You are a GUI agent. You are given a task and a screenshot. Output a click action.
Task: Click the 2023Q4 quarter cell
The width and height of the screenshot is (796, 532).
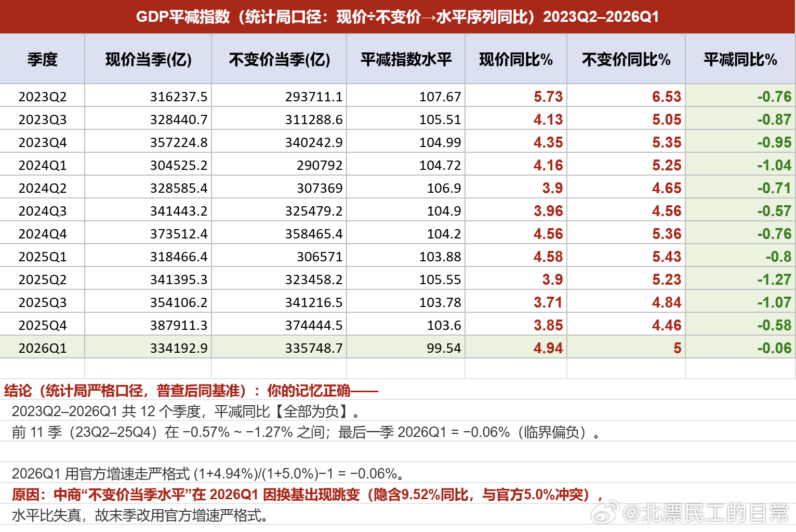[x=43, y=142]
